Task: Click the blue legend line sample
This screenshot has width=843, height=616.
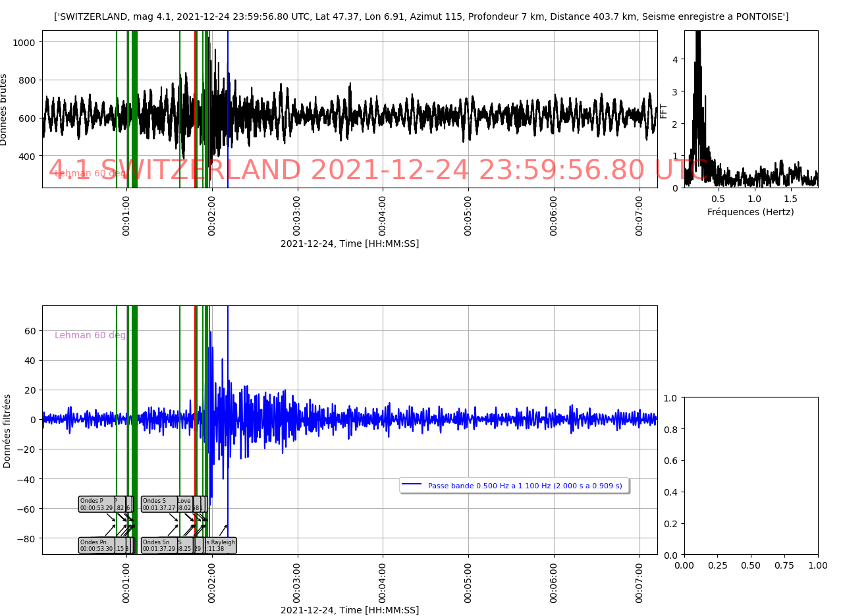Action: point(412,485)
